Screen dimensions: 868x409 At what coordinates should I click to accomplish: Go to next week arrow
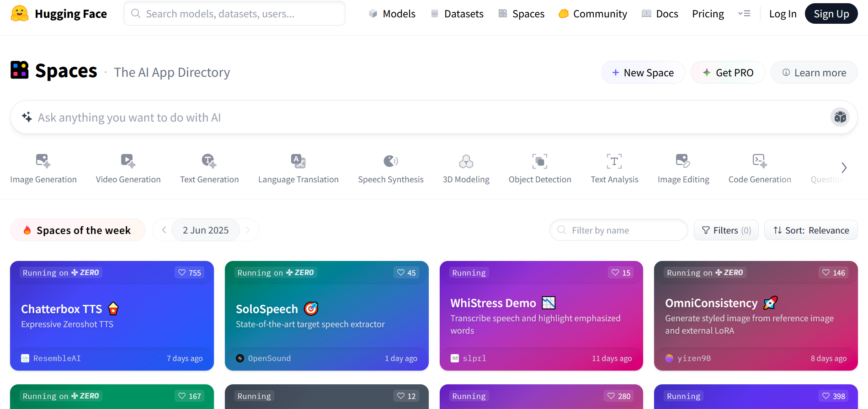coord(248,230)
